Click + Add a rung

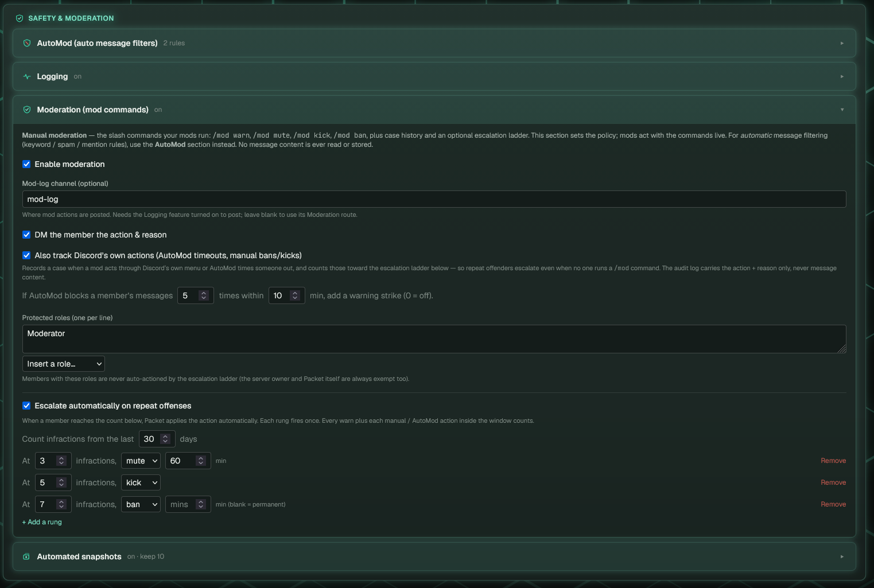(x=42, y=522)
